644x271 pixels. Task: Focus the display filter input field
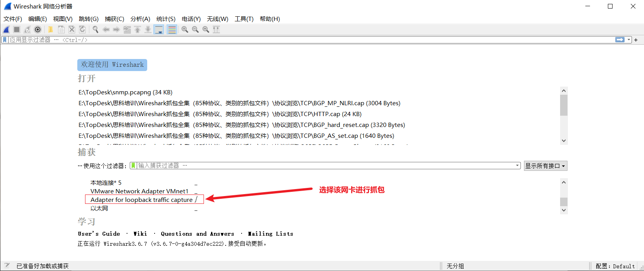[311, 40]
